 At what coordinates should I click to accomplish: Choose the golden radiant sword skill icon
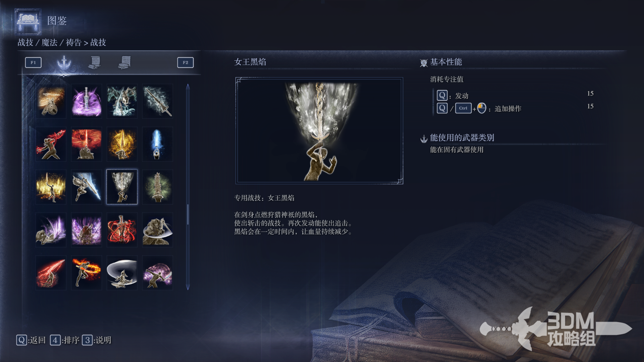(122, 144)
